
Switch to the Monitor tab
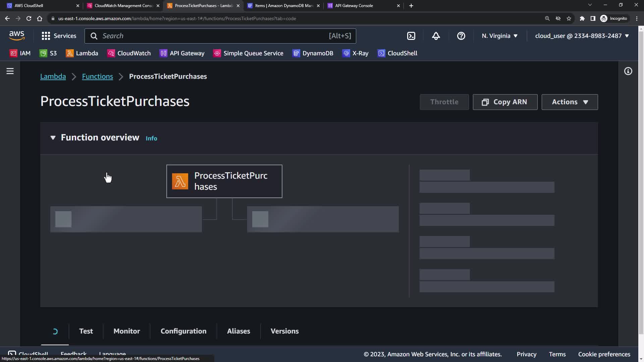click(x=127, y=331)
